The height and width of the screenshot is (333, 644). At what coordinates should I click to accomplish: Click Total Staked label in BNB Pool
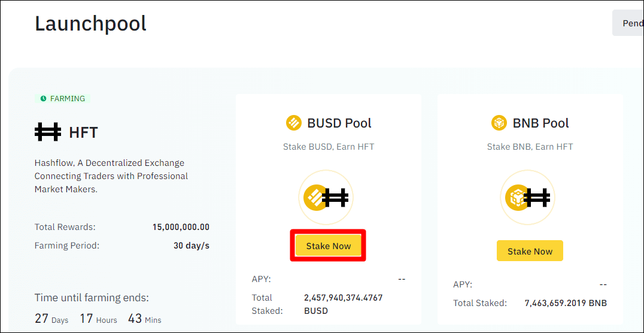[x=480, y=304]
